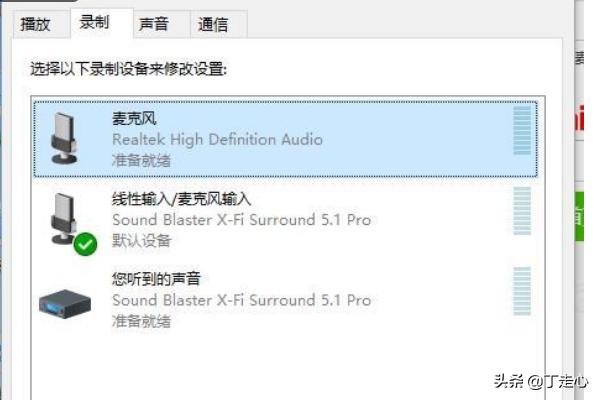Click the 头条 @丁走心 watermark text

pos(541,381)
